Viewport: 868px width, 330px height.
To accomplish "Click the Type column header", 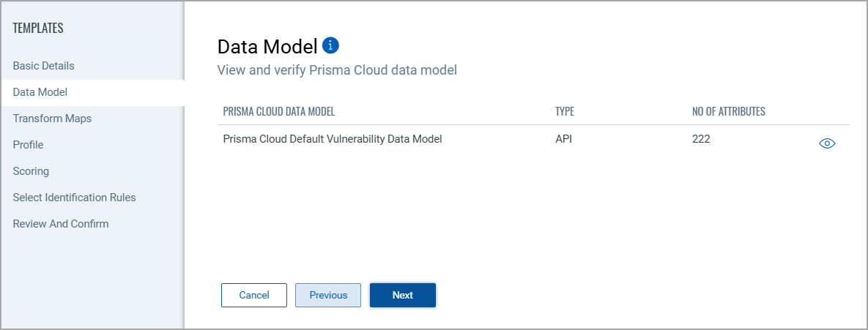I will click(565, 112).
